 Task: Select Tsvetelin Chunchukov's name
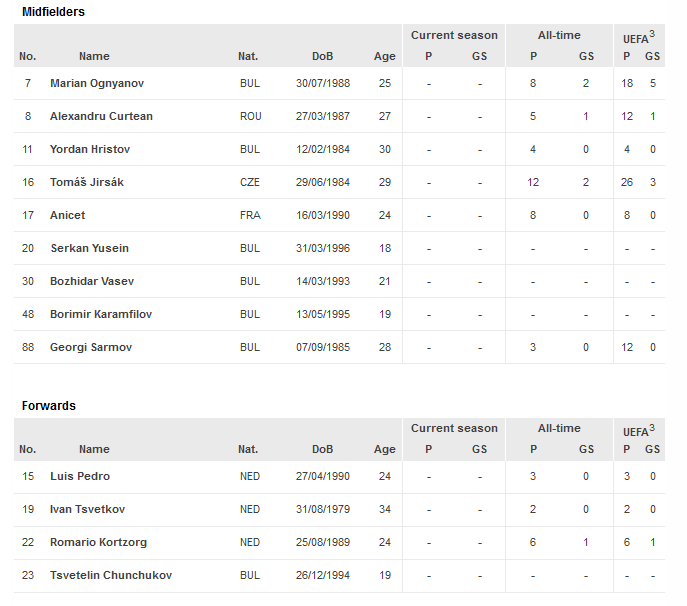111,575
